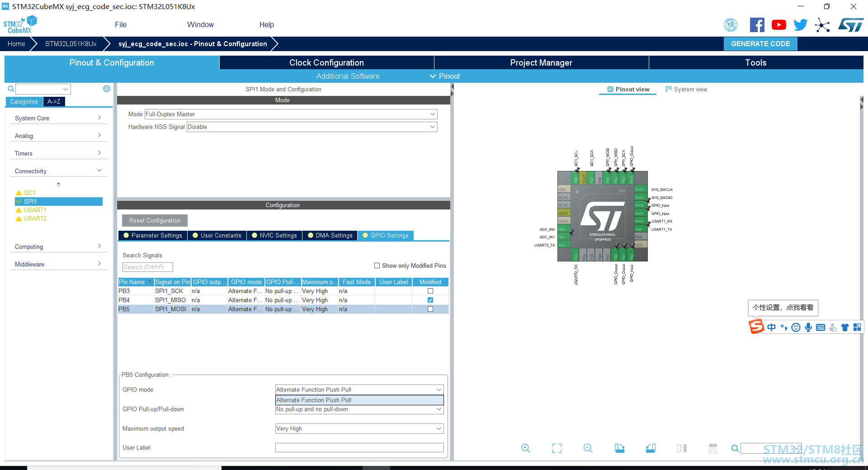Click the pin search magnifier icon
The height and width of the screenshot is (470, 868).
coord(735,448)
